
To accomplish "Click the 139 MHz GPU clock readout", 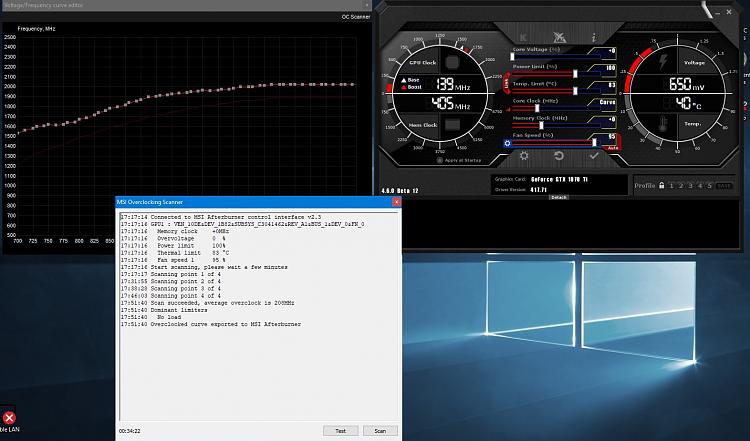I will (452, 85).
